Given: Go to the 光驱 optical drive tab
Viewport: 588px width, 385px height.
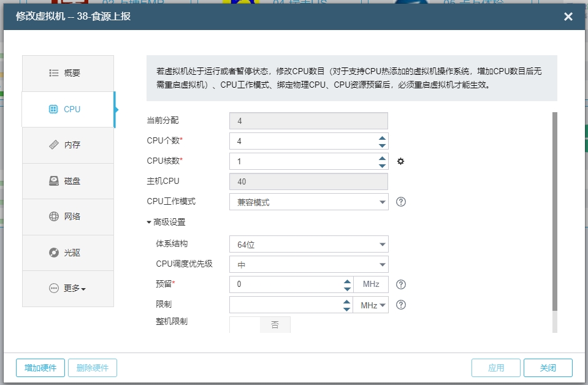Looking at the screenshot, I should click(68, 253).
